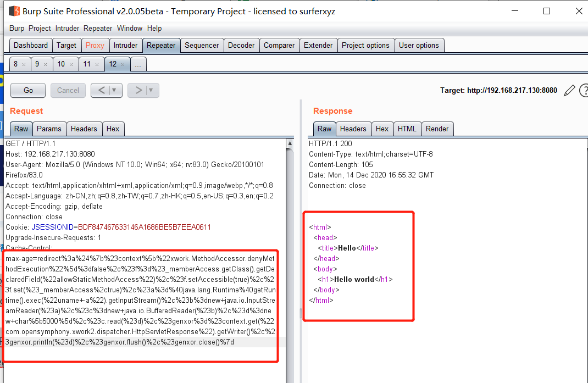
Task: Click the Target URL label
Action: [x=499, y=91]
